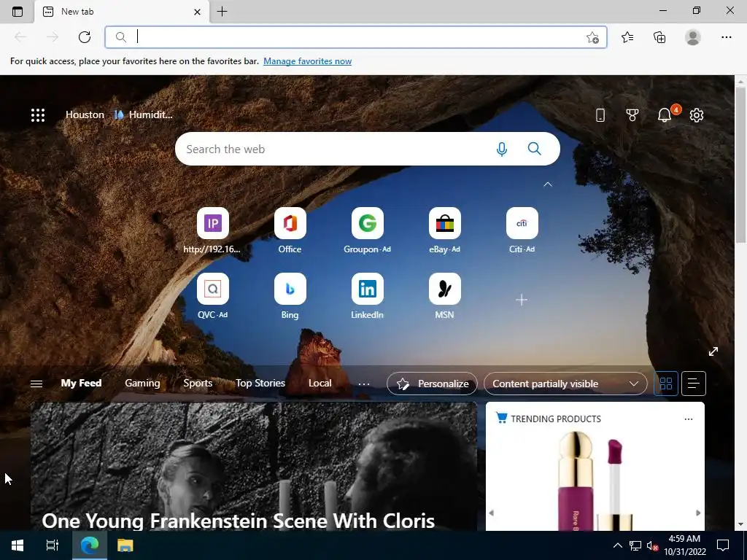
Task: Start voice search with microphone icon
Action: click(x=501, y=149)
